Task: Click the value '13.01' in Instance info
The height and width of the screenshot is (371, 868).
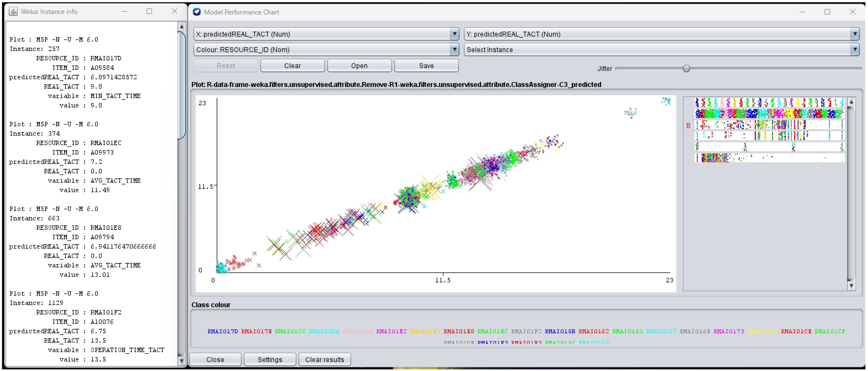Action: point(100,275)
